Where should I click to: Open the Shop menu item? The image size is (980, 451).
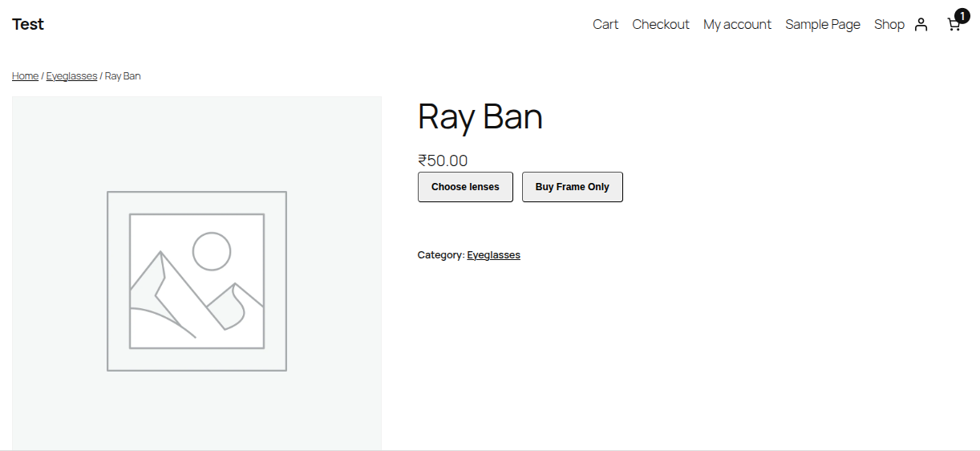click(889, 24)
